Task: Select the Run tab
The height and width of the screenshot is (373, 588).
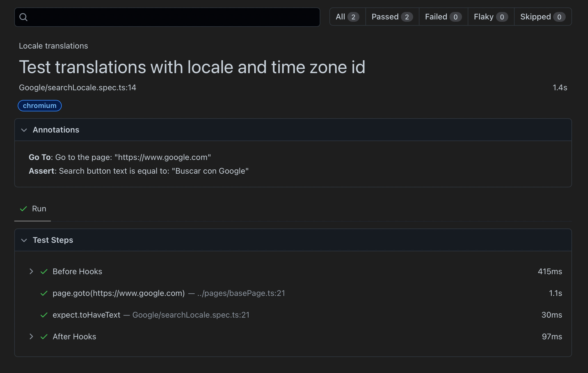Action: (x=39, y=209)
